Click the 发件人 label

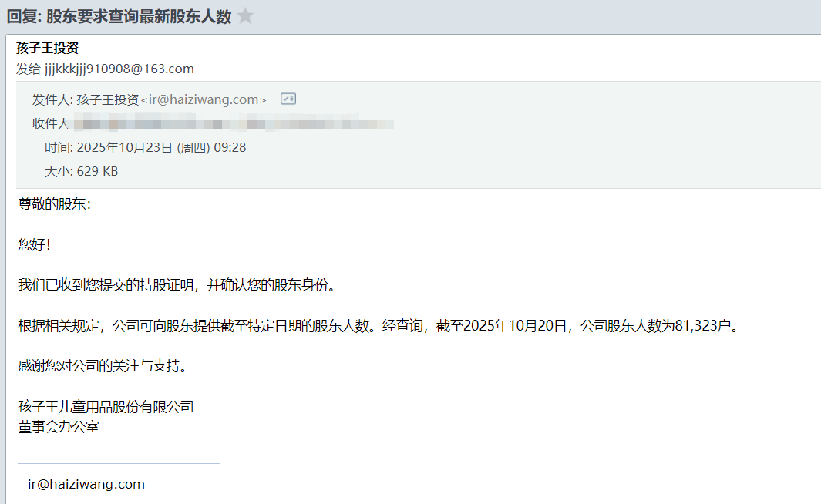click(x=52, y=99)
